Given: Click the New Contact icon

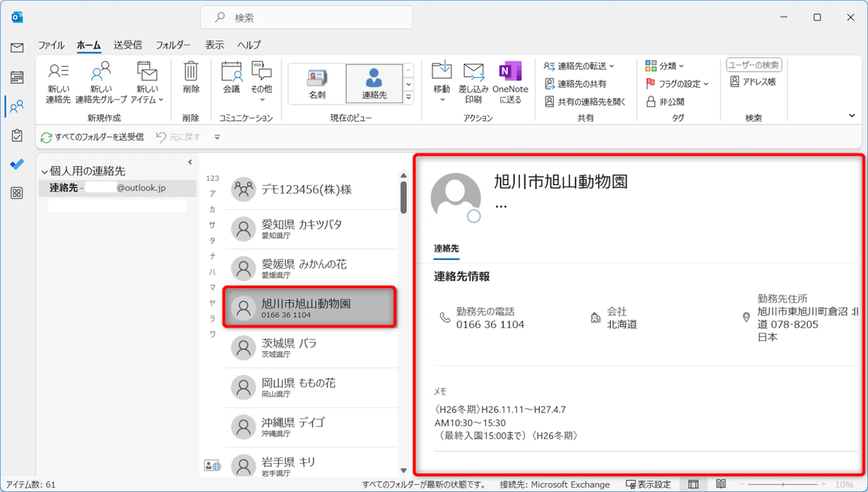Looking at the screenshot, I should coord(58,72).
